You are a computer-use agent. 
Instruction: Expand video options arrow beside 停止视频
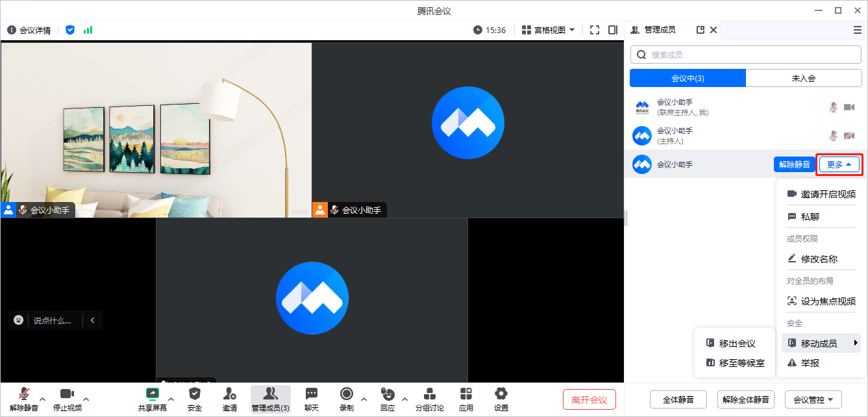click(x=86, y=399)
